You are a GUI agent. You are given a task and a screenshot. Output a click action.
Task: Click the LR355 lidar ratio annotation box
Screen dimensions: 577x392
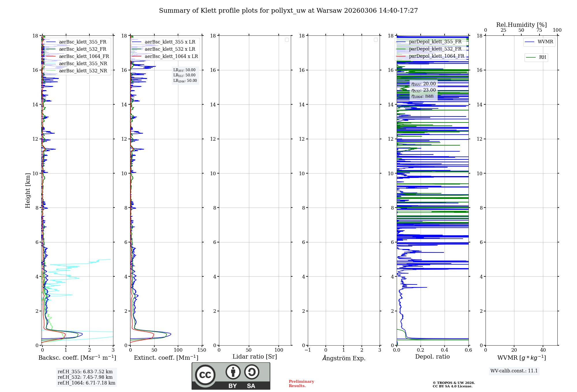184,70
